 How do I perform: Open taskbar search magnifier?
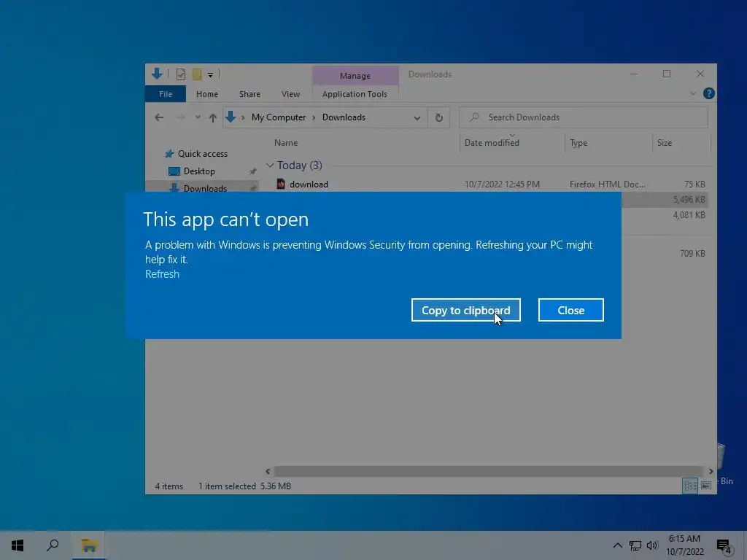tap(53, 545)
